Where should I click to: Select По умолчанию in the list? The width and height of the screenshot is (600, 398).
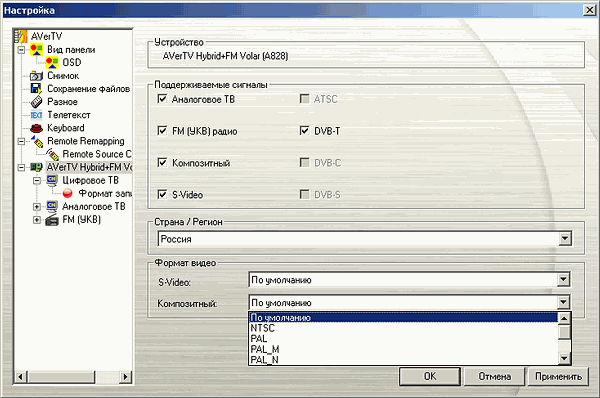tap(403, 318)
